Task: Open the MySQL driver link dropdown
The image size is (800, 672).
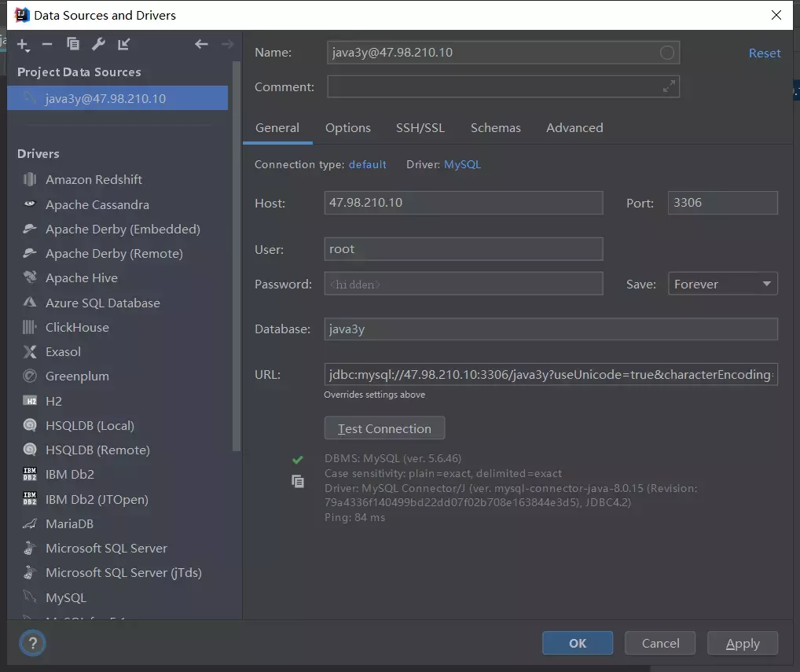Action: 462,165
